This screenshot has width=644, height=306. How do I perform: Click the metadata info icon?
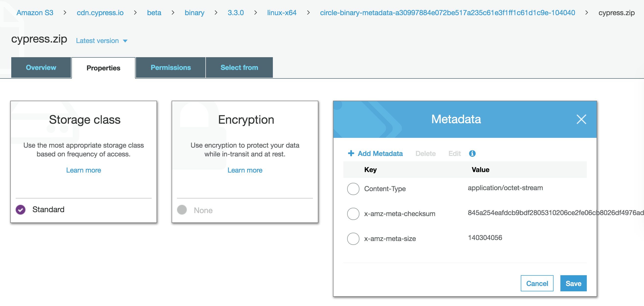(x=472, y=153)
